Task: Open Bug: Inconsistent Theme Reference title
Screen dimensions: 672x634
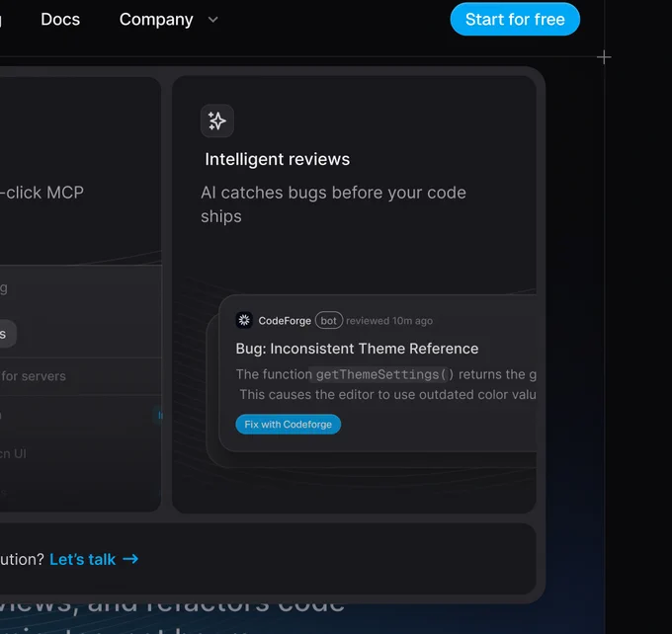Action: 357,349
